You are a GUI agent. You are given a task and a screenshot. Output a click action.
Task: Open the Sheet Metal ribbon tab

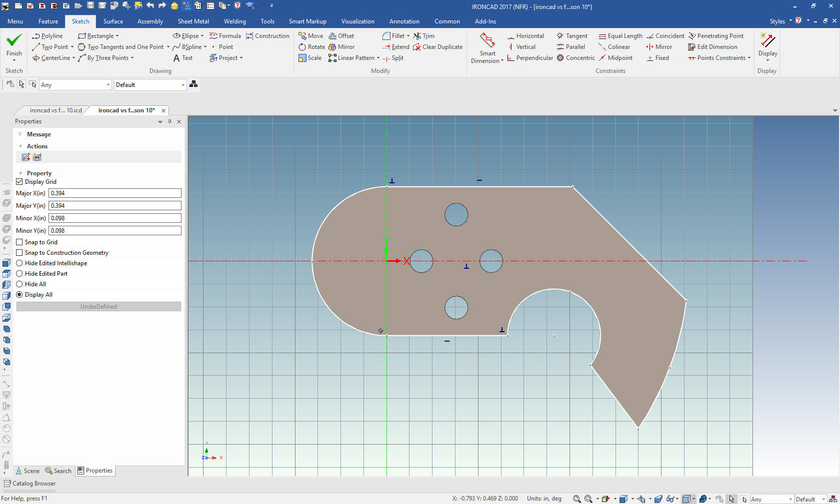tap(193, 21)
